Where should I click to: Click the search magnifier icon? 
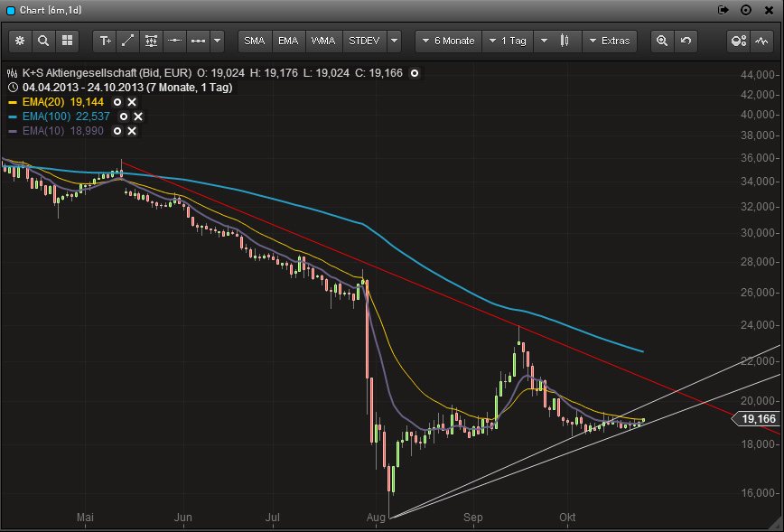coord(43,41)
